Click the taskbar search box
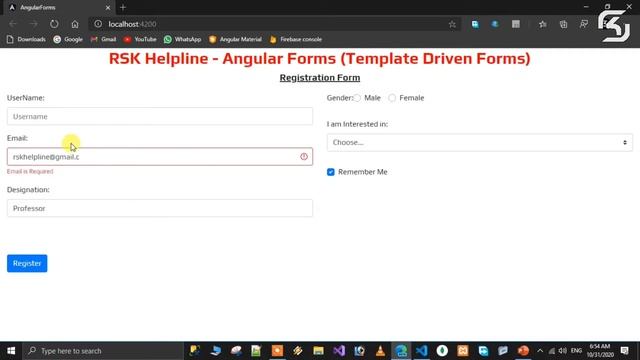Image resolution: width=640 pixels, height=360 pixels. [x=103, y=351]
